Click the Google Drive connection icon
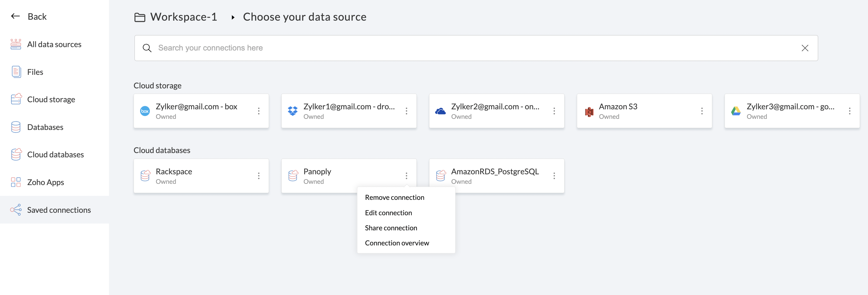The height and width of the screenshot is (295, 868). point(736,111)
